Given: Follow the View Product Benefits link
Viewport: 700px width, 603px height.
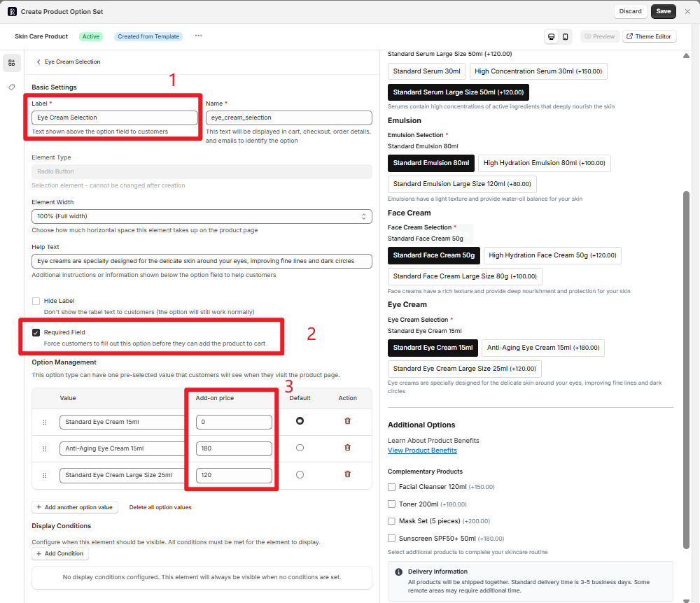Looking at the screenshot, I should coord(422,451).
